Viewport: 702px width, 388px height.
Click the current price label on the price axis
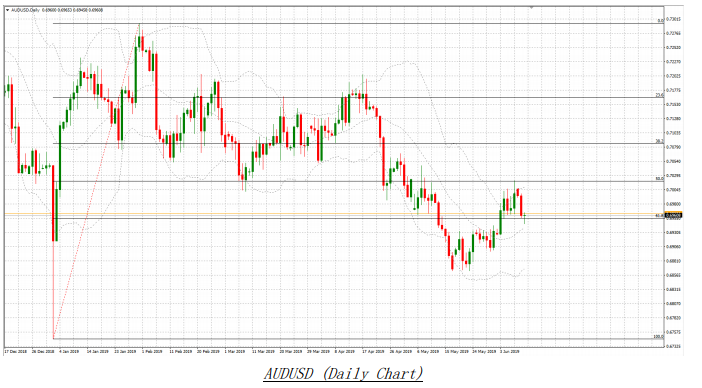[x=674, y=216]
